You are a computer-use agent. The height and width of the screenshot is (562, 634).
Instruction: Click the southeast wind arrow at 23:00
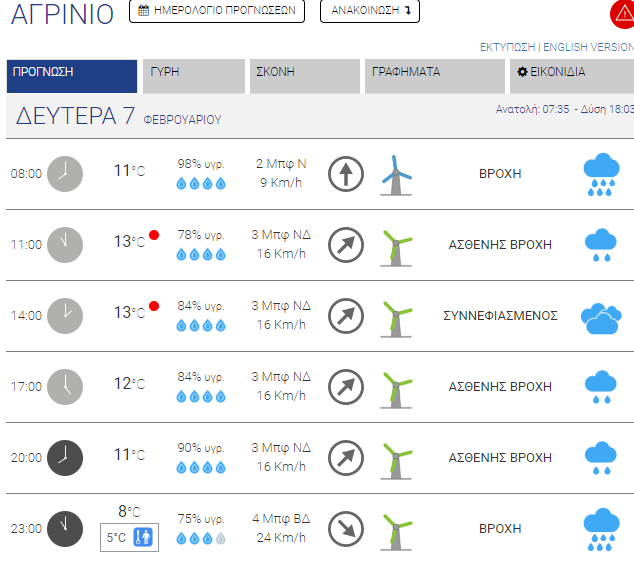pyautogui.click(x=346, y=529)
